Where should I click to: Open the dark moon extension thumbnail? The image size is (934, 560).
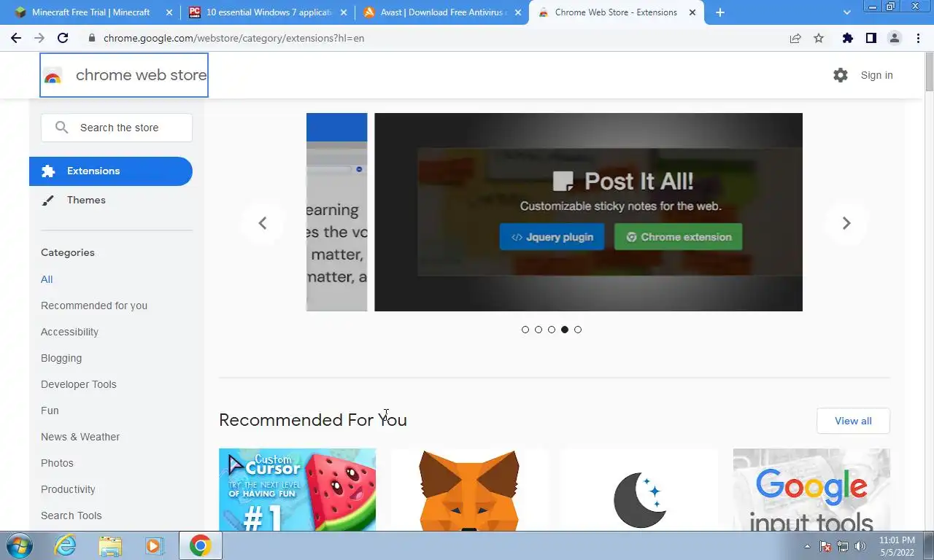point(640,489)
